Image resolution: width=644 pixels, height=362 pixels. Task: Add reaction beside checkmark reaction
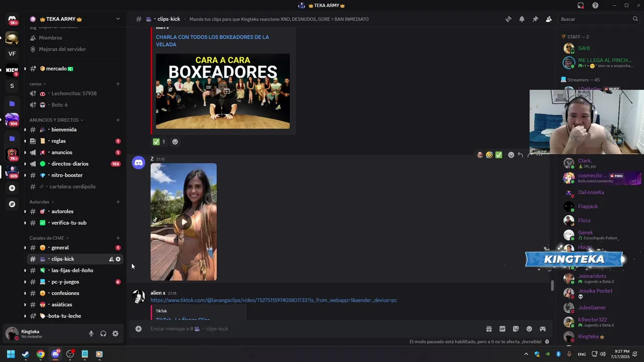click(x=175, y=142)
